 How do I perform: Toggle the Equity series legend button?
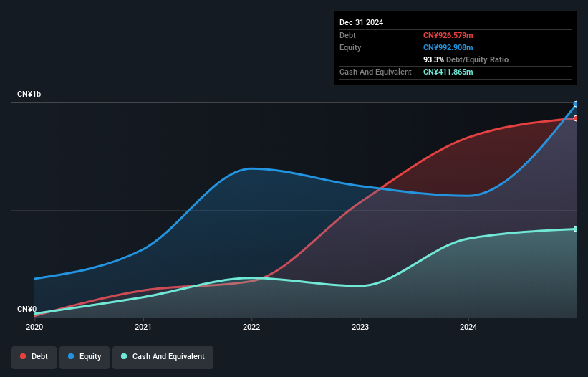click(x=85, y=357)
